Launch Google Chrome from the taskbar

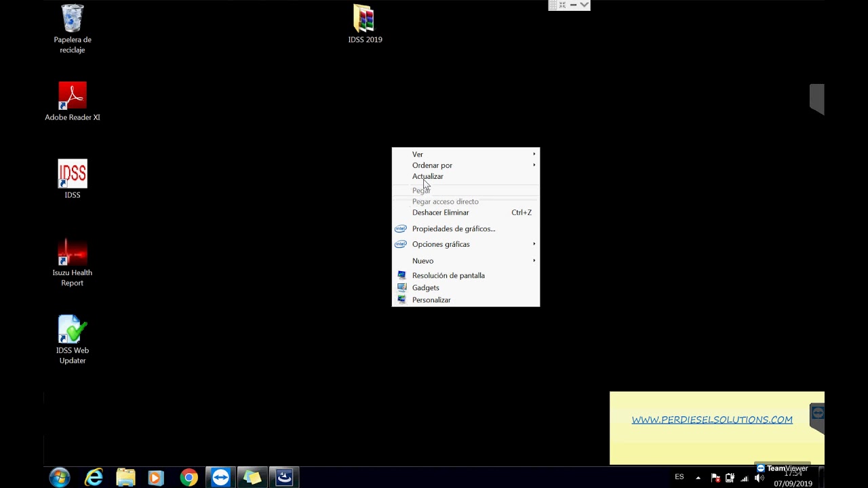pyautogui.click(x=189, y=477)
